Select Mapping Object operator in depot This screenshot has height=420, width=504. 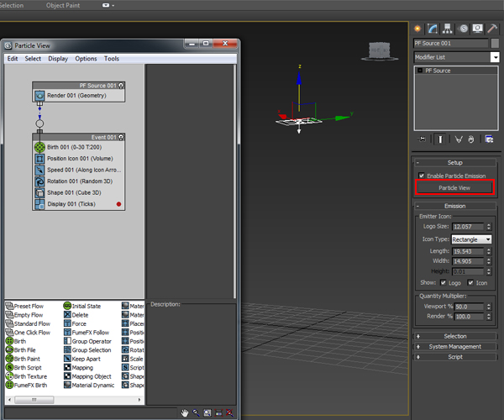click(87, 376)
